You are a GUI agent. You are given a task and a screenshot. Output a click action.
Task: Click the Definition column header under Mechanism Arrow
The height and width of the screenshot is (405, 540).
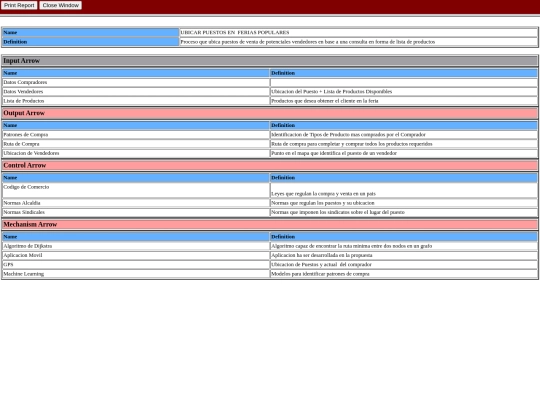coord(404,237)
